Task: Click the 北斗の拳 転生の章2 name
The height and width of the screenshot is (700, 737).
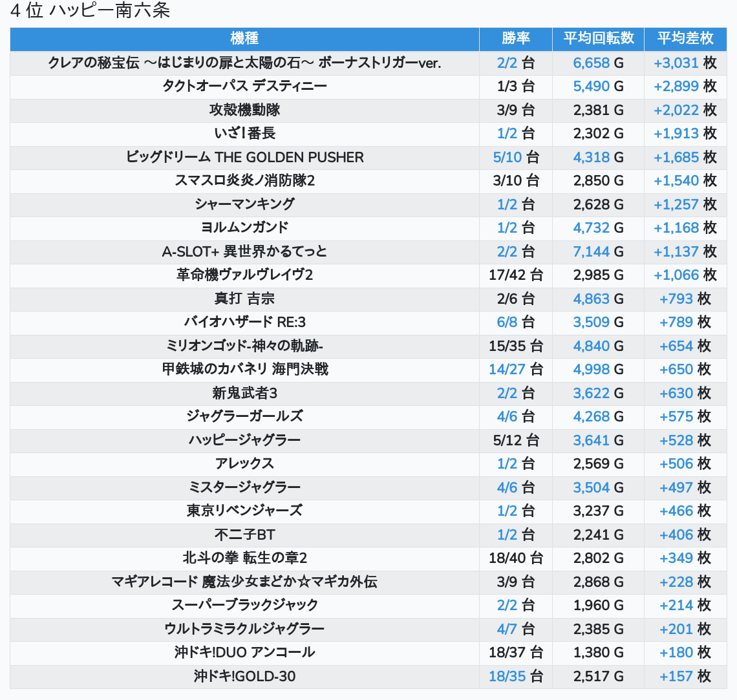Action: click(x=244, y=558)
